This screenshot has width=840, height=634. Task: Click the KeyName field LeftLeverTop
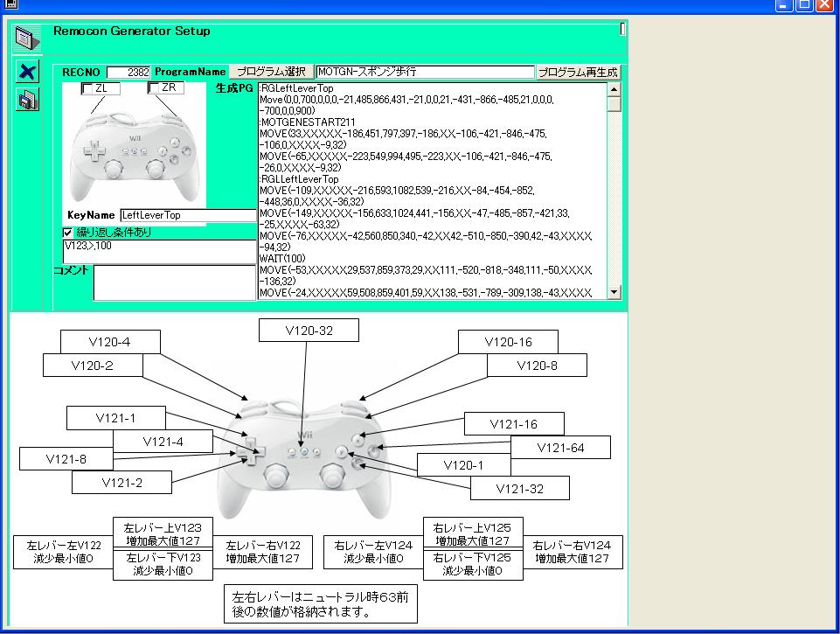188,215
